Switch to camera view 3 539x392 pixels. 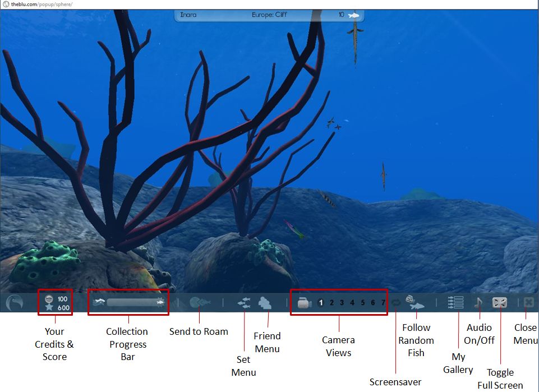[342, 303]
